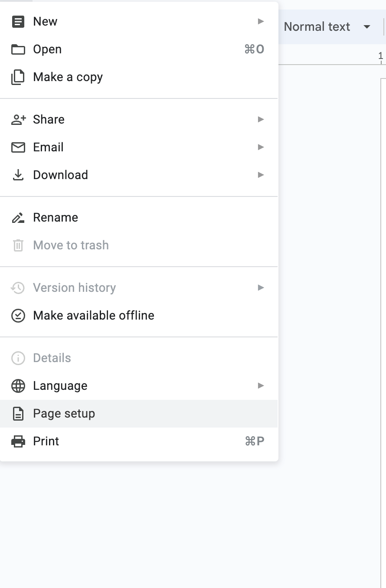
Task: Click the New document icon
Action: 18,22
